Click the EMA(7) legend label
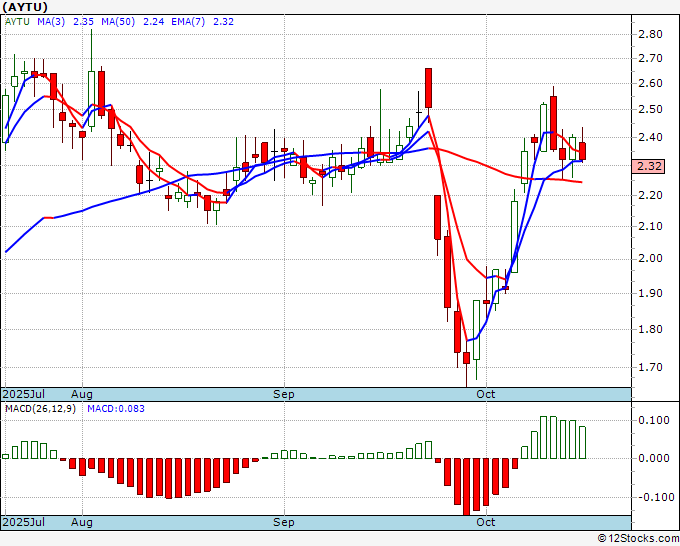Viewport: 680px width, 546px height. point(188,21)
